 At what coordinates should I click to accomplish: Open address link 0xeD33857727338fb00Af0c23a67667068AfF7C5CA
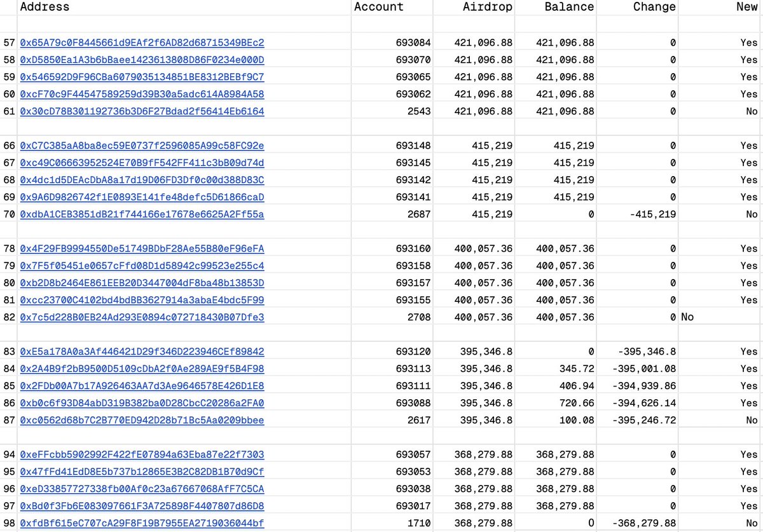coord(142,489)
